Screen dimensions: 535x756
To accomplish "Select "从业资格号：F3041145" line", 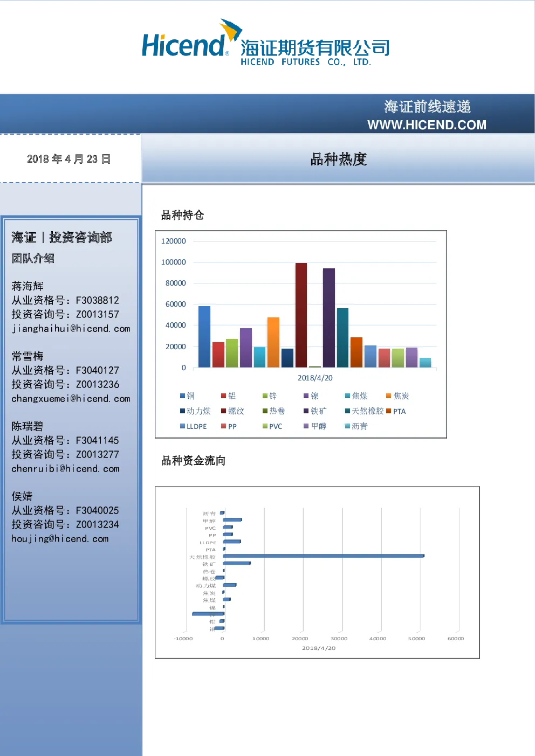I will [x=65, y=440].
